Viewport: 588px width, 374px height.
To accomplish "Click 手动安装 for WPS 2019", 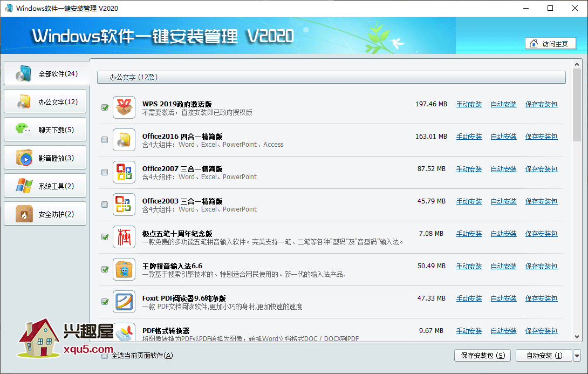I will coord(469,104).
